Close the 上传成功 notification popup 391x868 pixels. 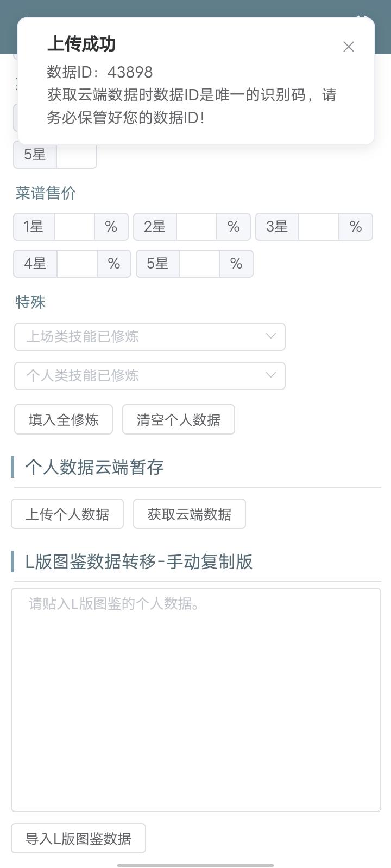coord(349,47)
